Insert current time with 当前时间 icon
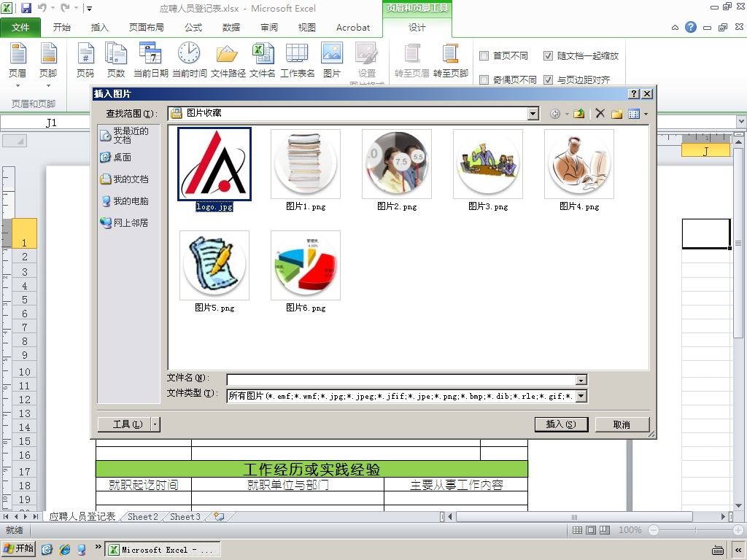This screenshot has height=560, width=747. 189,60
